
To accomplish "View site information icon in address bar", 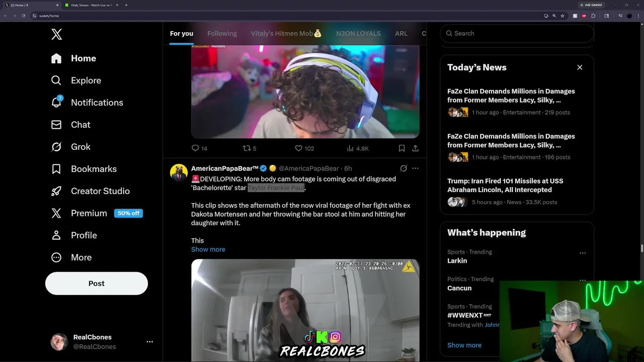I will coord(35,16).
